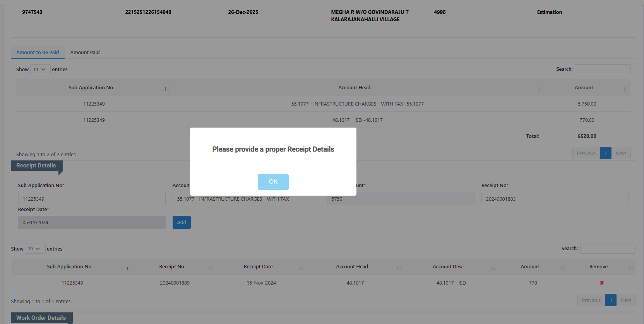The image size is (644, 324).
Task: Click the Work Order Details section header
Action: [41, 318]
